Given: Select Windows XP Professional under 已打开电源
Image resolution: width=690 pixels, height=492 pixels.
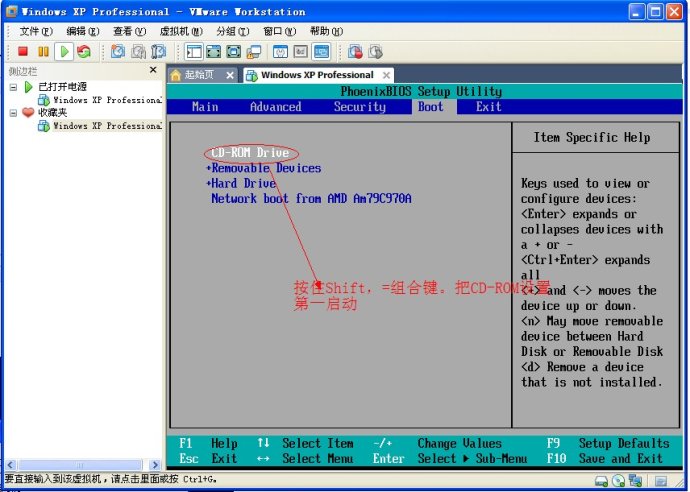Looking at the screenshot, I should 107,100.
